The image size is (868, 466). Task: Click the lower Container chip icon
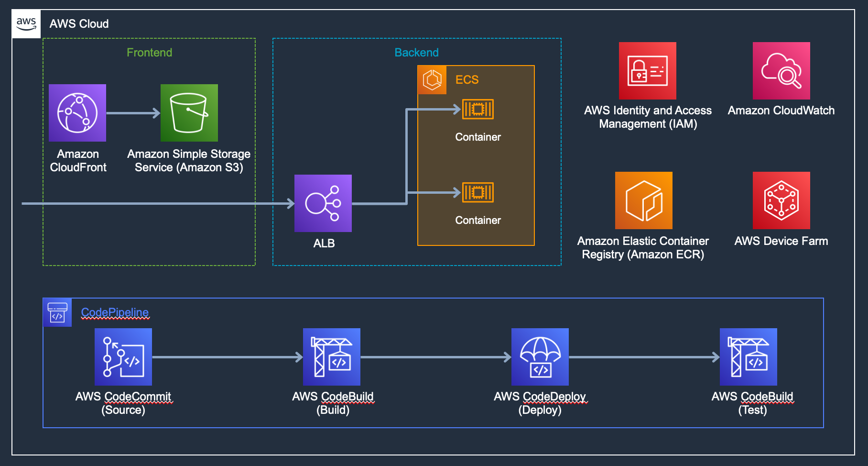click(478, 192)
